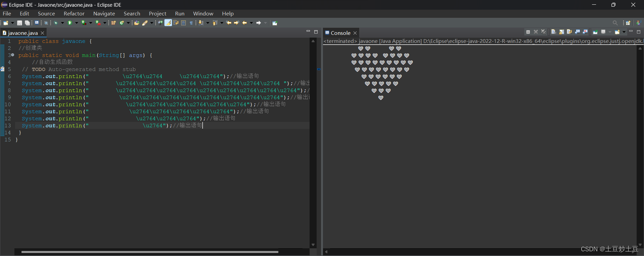Image resolution: width=644 pixels, height=256 pixels.
Task: Jump to the last edit location icon
Action: (x=228, y=23)
